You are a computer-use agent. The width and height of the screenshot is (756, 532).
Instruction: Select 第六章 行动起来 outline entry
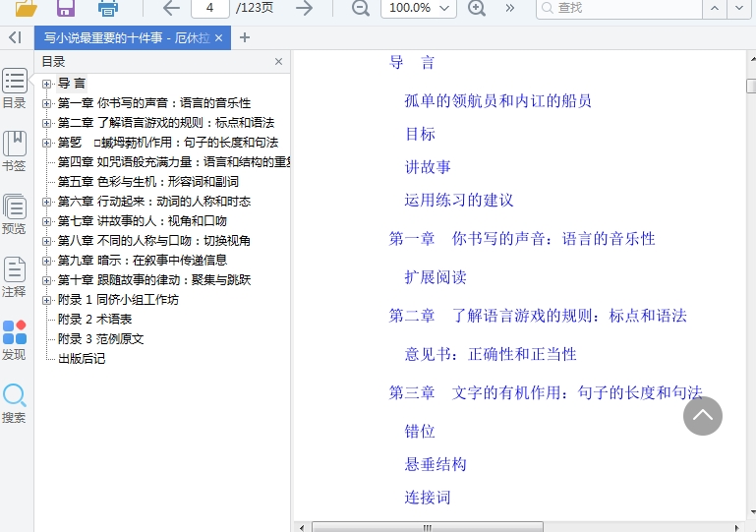click(x=154, y=202)
